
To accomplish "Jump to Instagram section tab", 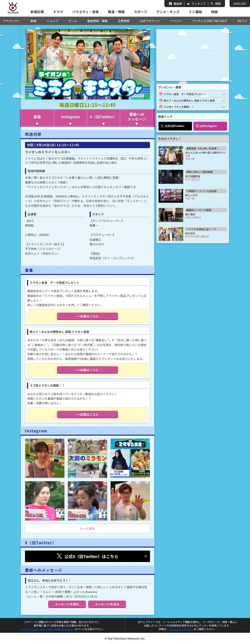I will coord(70,118).
